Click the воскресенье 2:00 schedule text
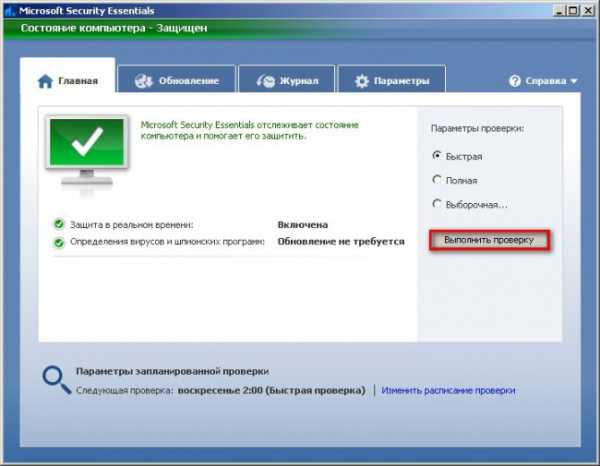The width and height of the screenshot is (600, 466). [271, 391]
